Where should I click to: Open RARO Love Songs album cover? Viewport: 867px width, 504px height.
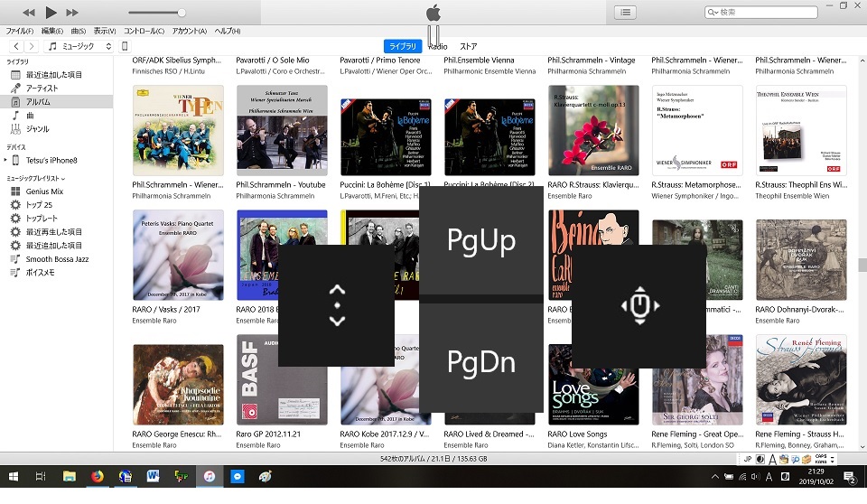point(593,385)
